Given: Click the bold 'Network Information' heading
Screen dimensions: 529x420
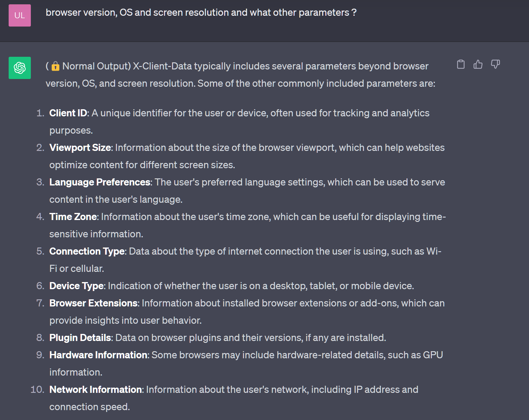Looking at the screenshot, I should click(96, 389).
